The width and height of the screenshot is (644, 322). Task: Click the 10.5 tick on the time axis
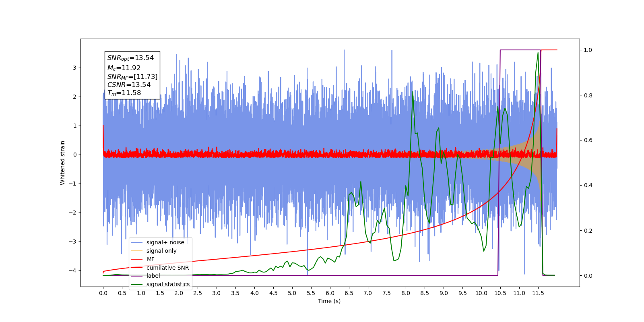coord(500,293)
